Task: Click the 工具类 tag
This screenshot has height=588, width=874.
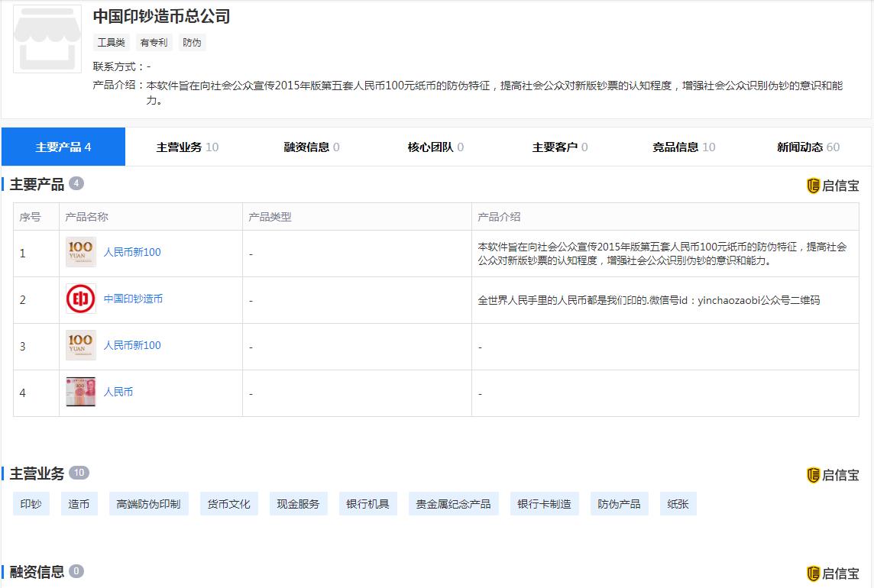Action: pyautogui.click(x=111, y=42)
